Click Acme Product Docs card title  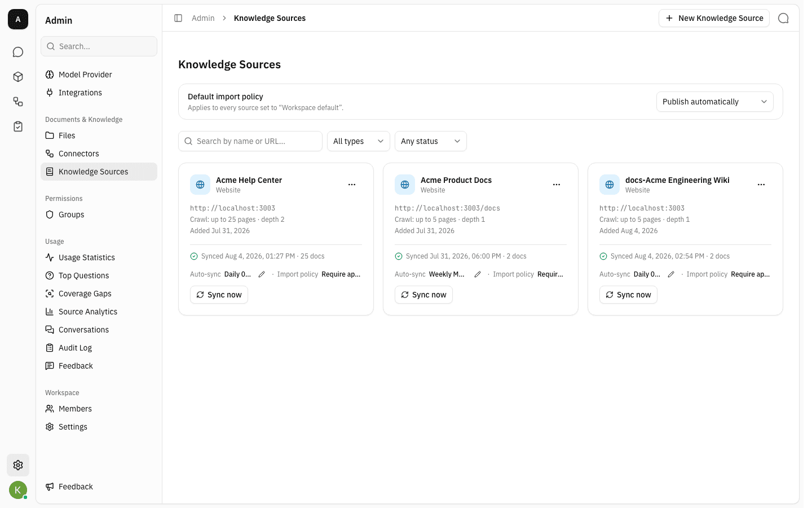click(x=456, y=180)
